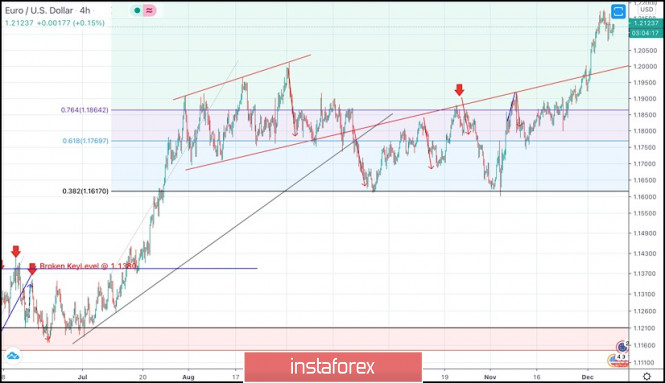The height and width of the screenshot is (383, 665).
Task: Select the highlighted 1.21237 price axis label
Action: (x=646, y=23)
